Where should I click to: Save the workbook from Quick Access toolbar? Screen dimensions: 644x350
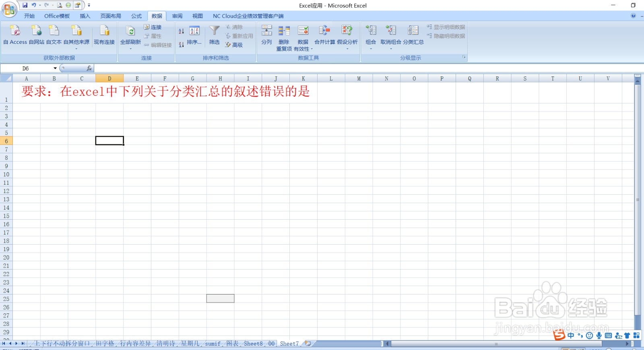25,5
